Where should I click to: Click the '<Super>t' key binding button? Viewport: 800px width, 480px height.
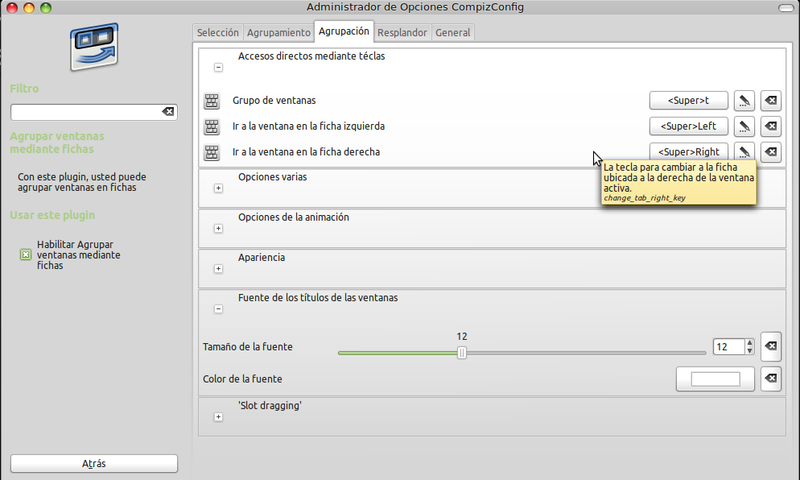(689, 101)
